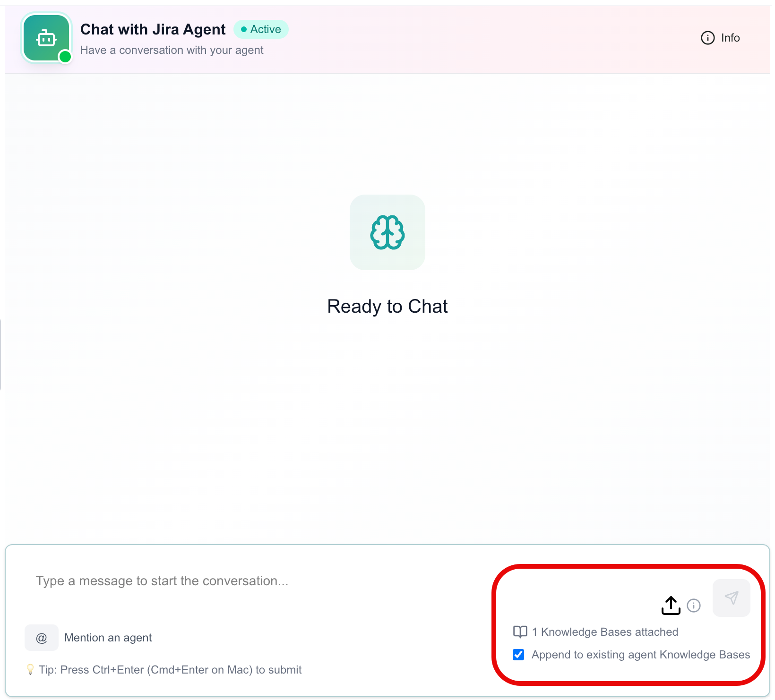Click the green online status dot on avatar
This screenshot has width=775, height=700.
(65, 57)
